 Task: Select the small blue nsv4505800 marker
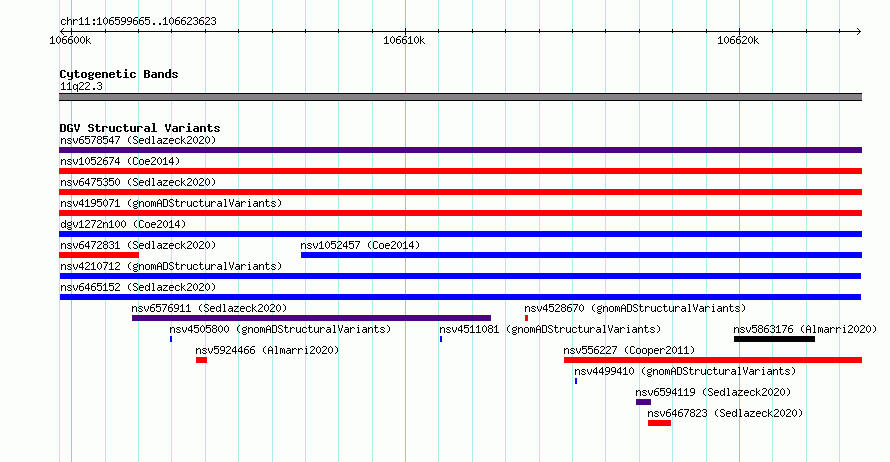(x=171, y=339)
